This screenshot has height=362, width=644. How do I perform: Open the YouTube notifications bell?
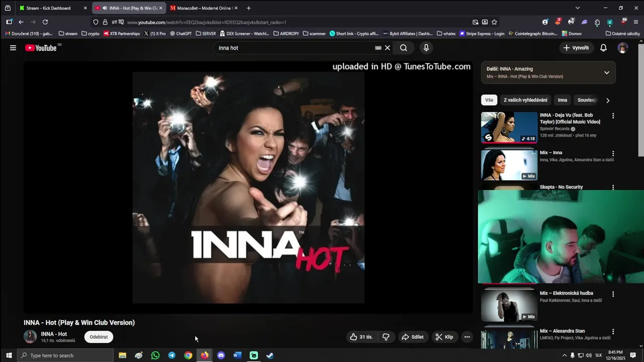[603, 48]
